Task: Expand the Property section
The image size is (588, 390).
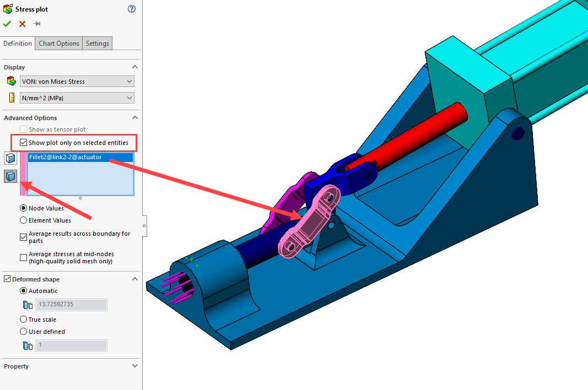Action: click(135, 365)
